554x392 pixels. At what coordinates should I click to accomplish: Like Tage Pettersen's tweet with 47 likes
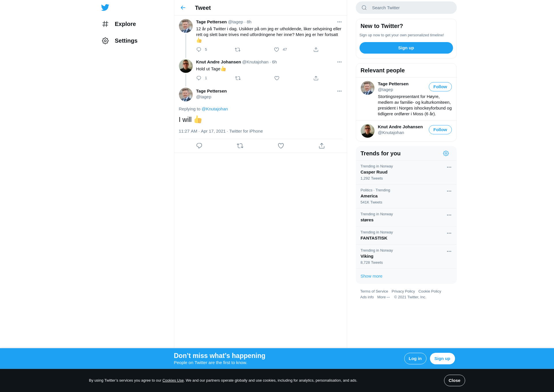coord(276,50)
